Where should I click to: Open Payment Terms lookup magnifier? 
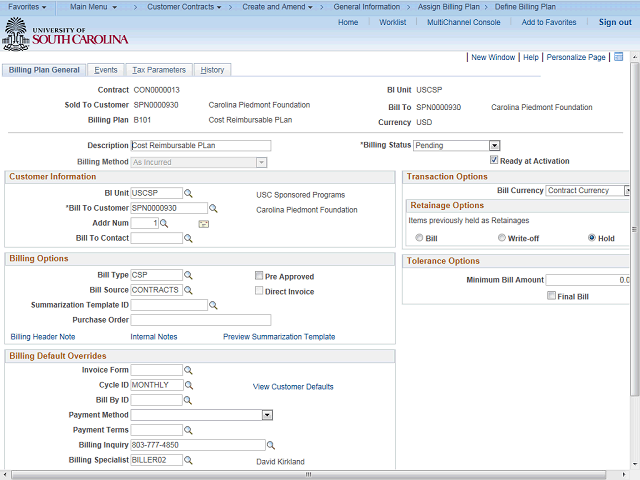click(x=188, y=430)
